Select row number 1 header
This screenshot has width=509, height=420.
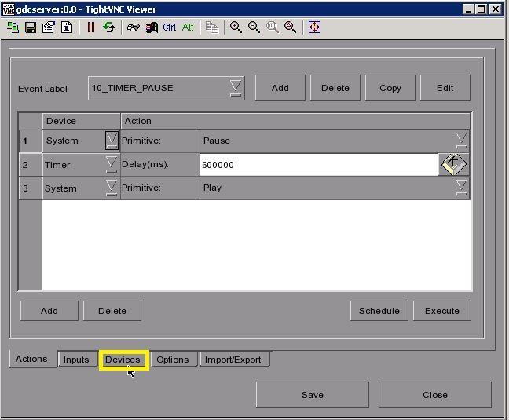pos(30,141)
